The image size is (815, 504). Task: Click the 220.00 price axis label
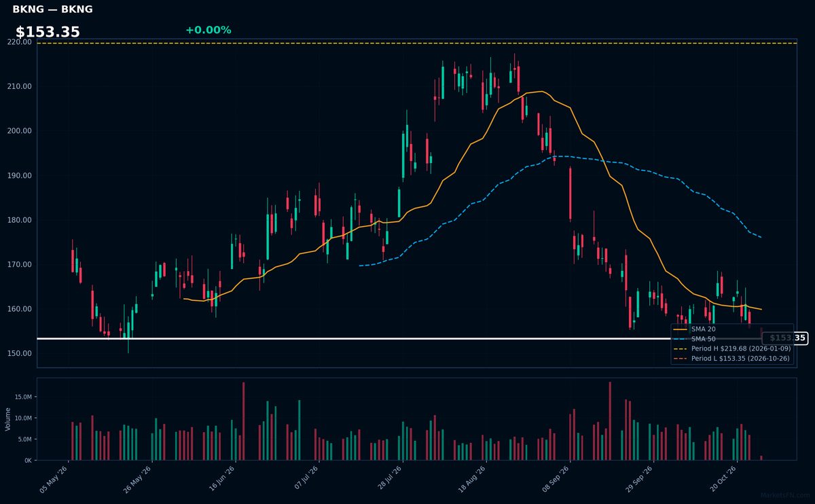20,42
